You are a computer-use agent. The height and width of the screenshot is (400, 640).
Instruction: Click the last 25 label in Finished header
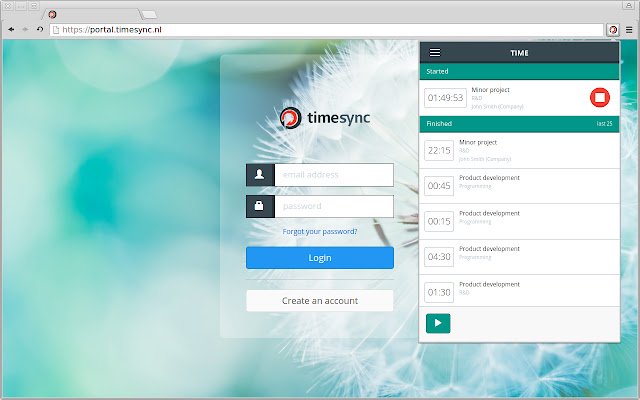click(x=604, y=124)
